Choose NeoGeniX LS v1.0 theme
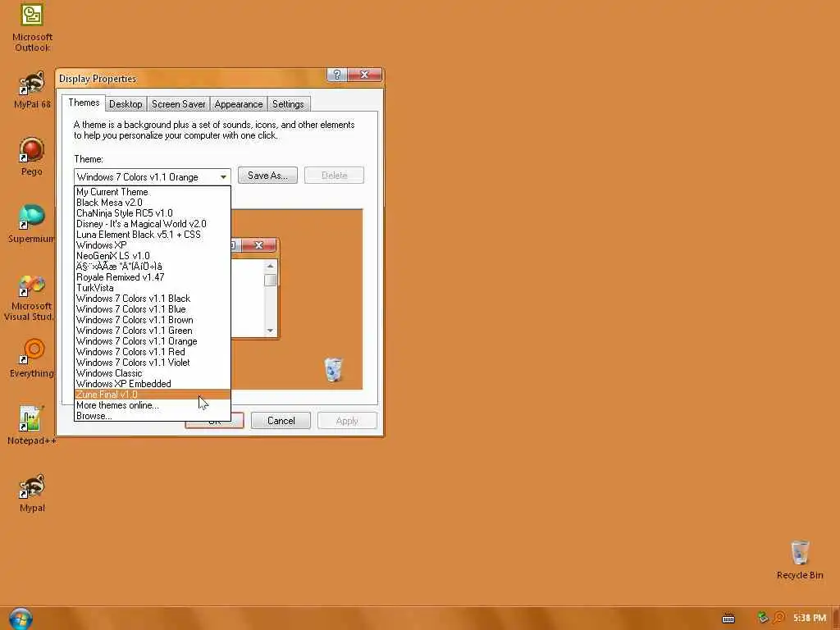This screenshot has width=840, height=630. (153, 256)
